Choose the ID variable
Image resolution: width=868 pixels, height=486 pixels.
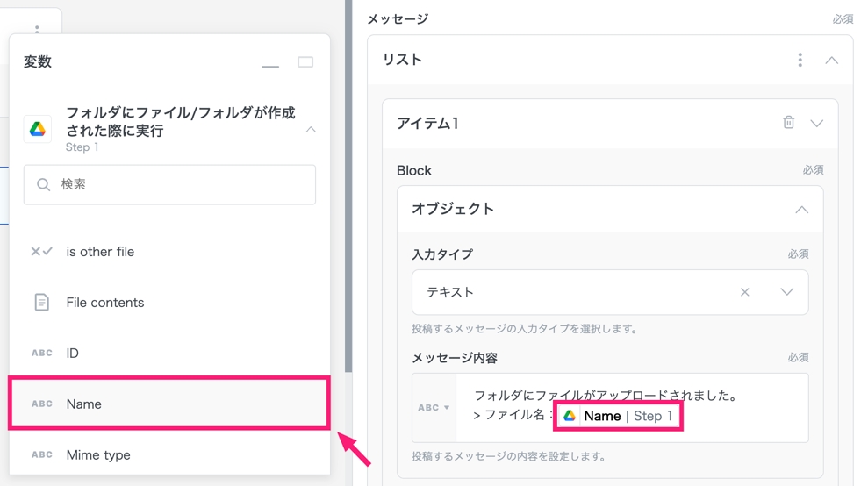[72, 354]
